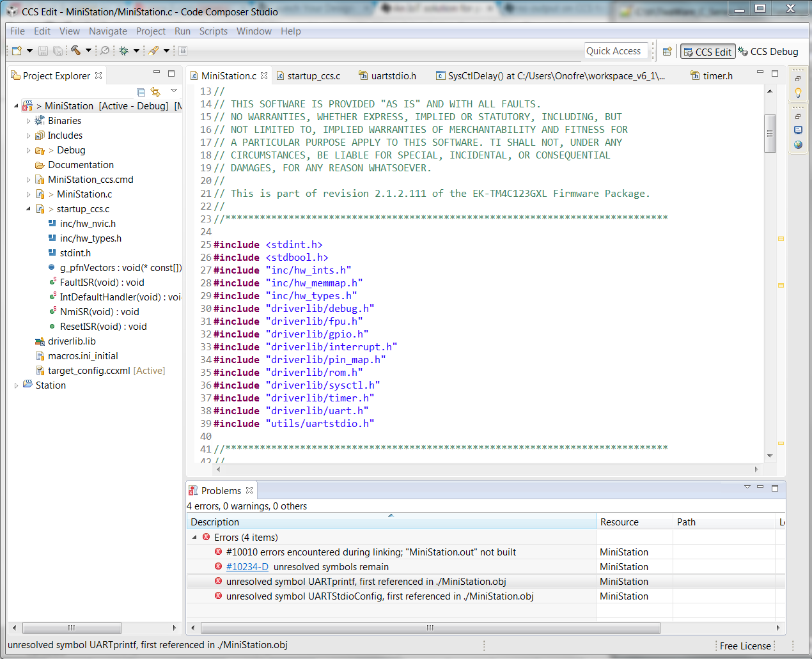This screenshot has height=659, width=812.
Task: Collapse the startup_ccs.c tree node
Action: [28, 209]
